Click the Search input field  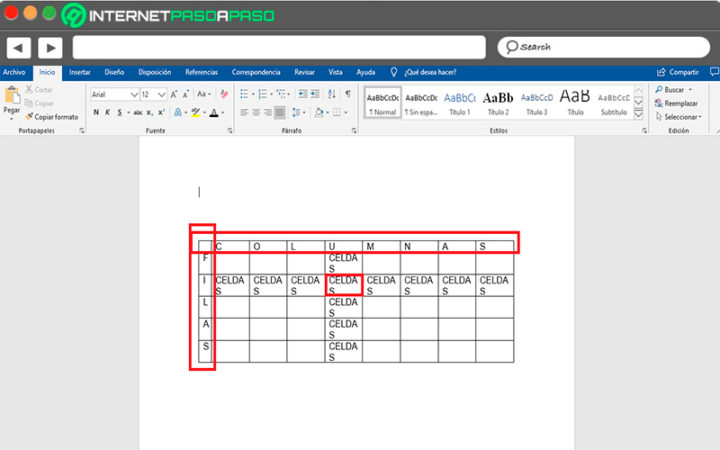(x=600, y=47)
